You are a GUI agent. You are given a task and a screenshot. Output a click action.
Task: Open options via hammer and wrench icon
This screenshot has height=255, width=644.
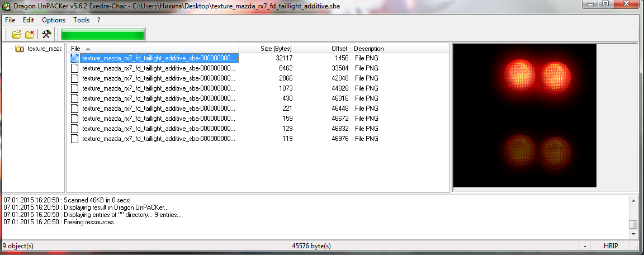click(x=47, y=34)
